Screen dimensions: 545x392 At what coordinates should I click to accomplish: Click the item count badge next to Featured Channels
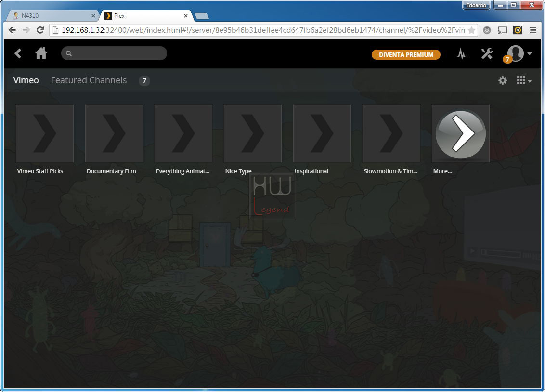click(x=144, y=81)
